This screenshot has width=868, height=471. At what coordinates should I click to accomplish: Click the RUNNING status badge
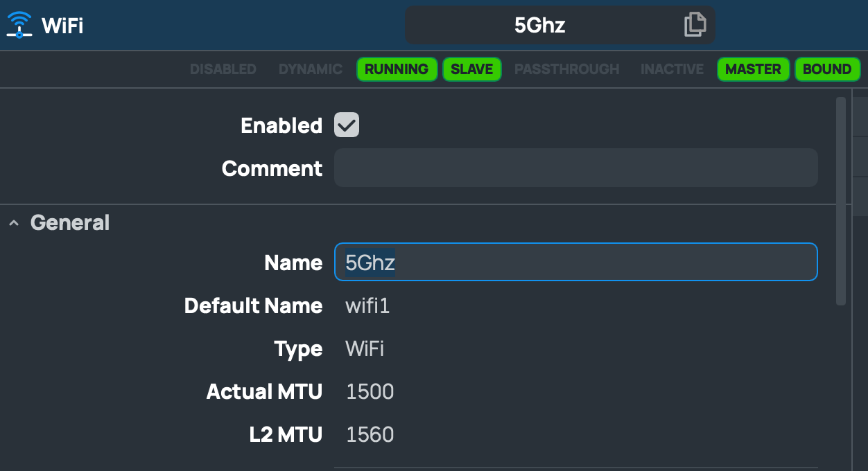pos(397,69)
